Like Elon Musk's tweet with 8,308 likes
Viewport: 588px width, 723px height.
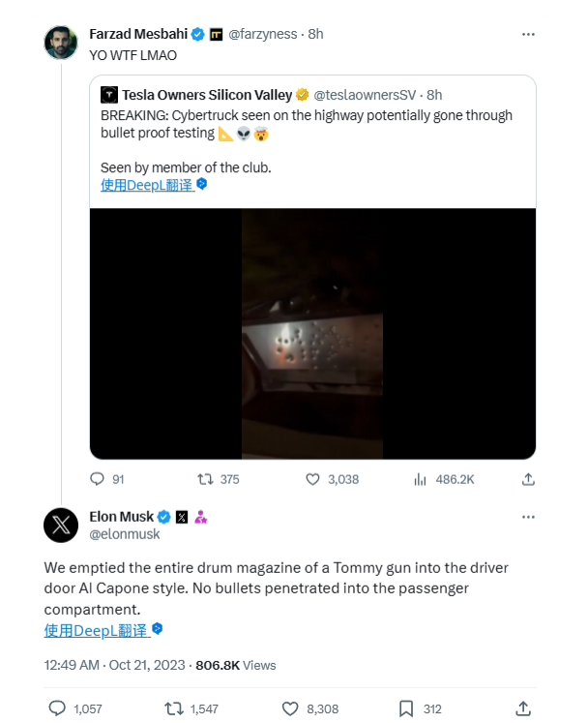[x=290, y=708]
